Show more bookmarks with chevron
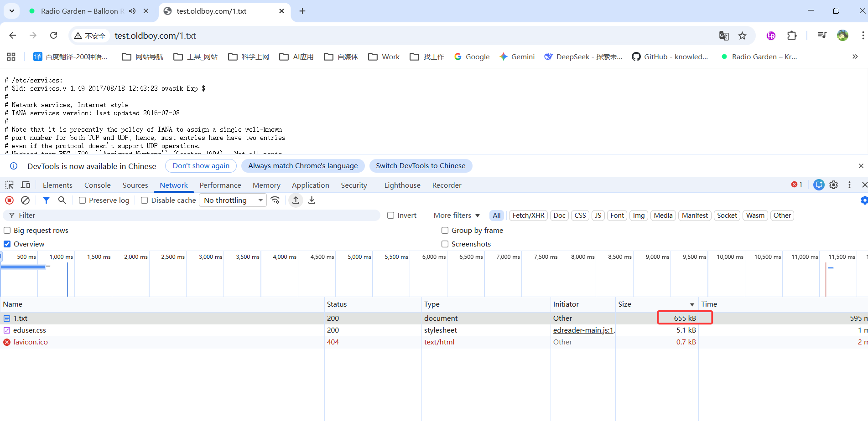Image resolution: width=868 pixels, height=421 pixels. tap(855, 56)
